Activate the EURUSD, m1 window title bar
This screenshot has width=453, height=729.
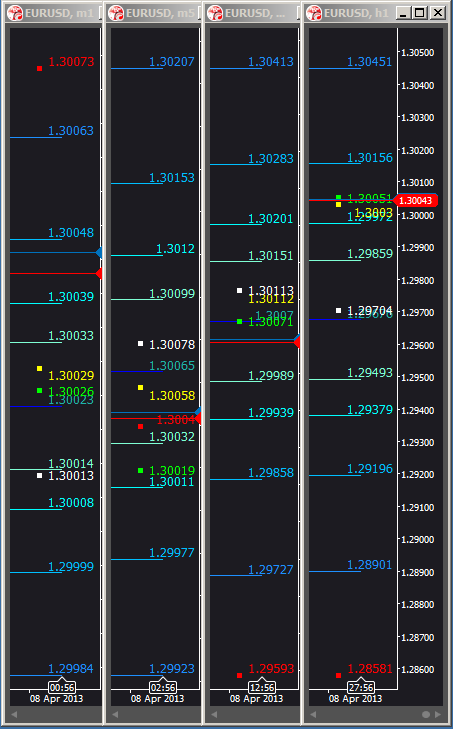(54, 13)
